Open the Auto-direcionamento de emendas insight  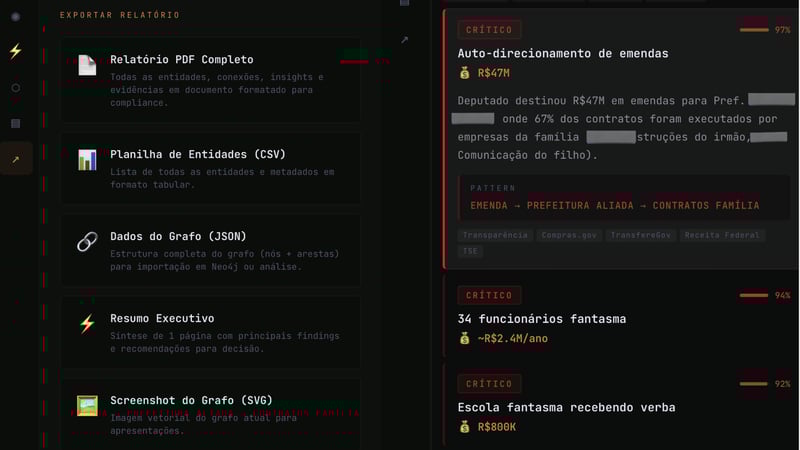pyautogui.click(x=562, y=53)
